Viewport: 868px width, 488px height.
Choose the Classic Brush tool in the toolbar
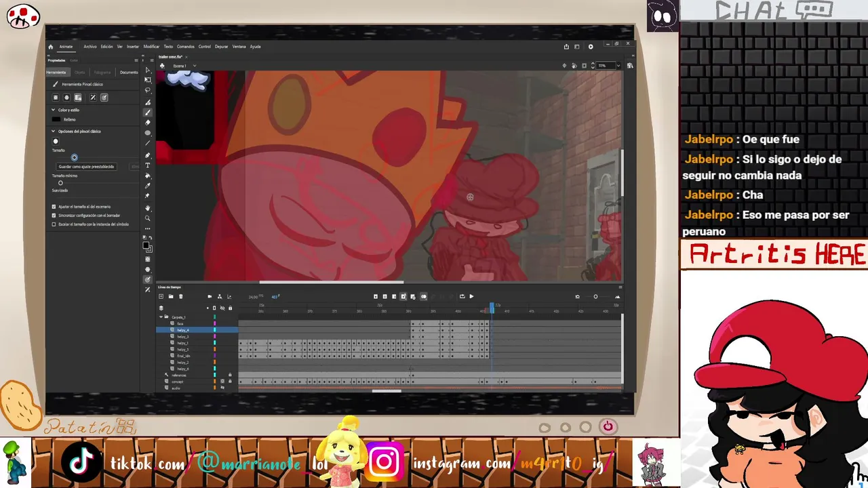click(148, 113)
